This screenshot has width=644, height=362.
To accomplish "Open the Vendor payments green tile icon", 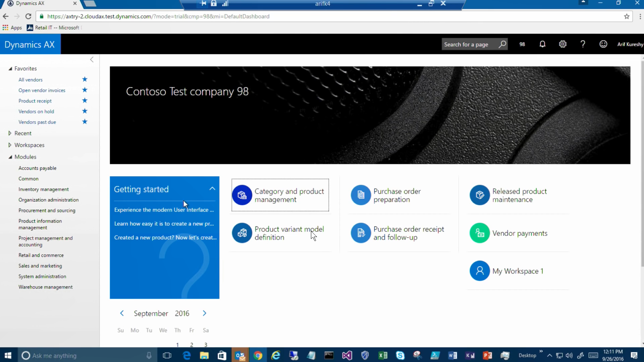I will pyautogui.click(x=480, y=233).
